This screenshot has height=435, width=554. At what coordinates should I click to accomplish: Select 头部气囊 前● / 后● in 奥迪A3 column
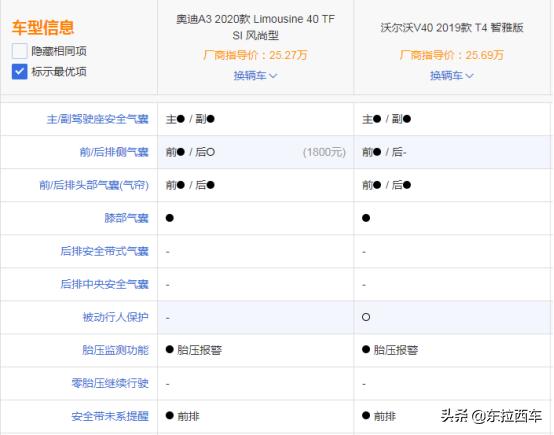coord(190,185)
